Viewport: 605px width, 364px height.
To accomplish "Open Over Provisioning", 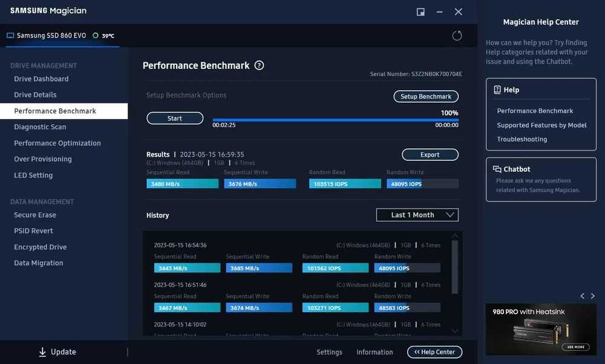I will coord(43,159).
